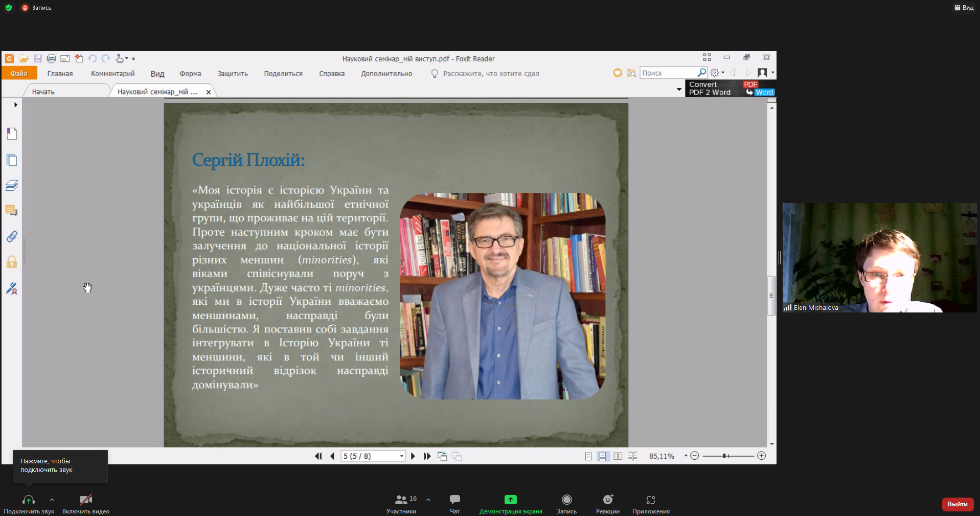Click the orange heart favorites icon
Image resolution: width=980 pixels, height=516 pixels.
618,73
